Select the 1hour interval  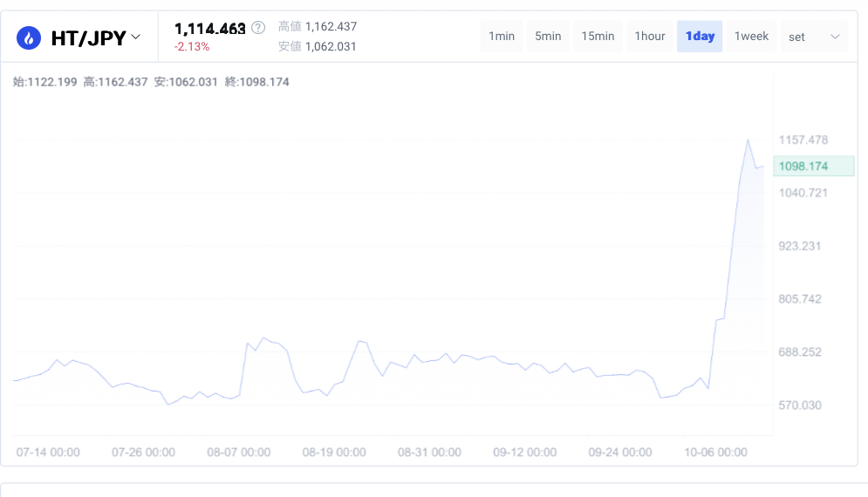(x=650, y=37)
